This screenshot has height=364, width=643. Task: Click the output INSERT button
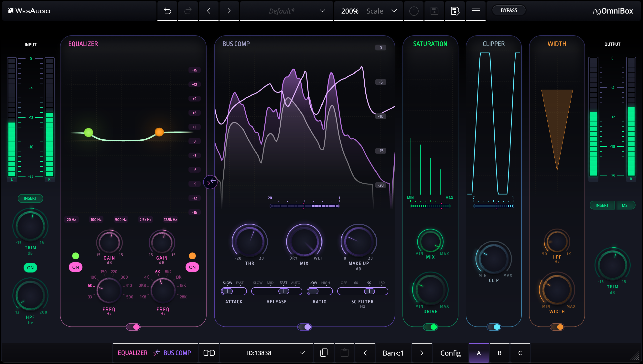click(x=602, y=205)
